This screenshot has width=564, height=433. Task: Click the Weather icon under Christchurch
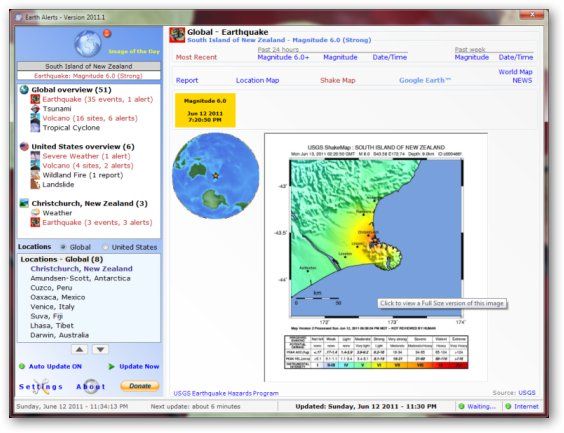35,213
